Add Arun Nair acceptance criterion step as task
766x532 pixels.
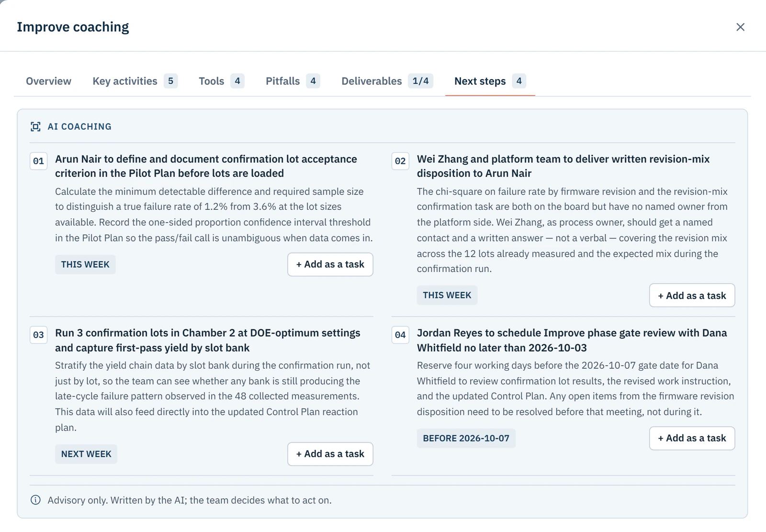pyautogui.click(x=330, y=264)
